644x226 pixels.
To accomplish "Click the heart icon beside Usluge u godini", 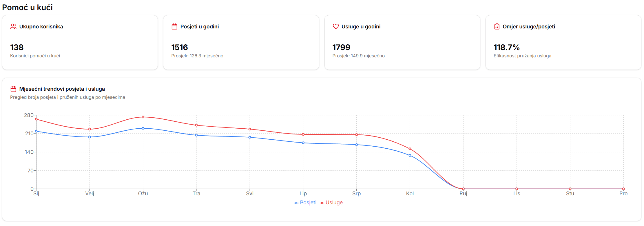I will point(336,27).
